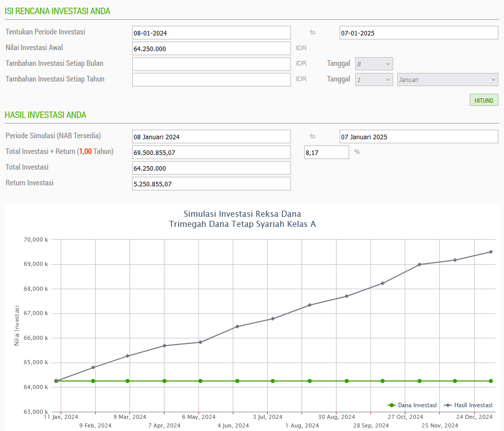This screenshot has height=431, width=504.
Task: Select the Return Investasi field 5.250.855,07
Action: [212, 184]
